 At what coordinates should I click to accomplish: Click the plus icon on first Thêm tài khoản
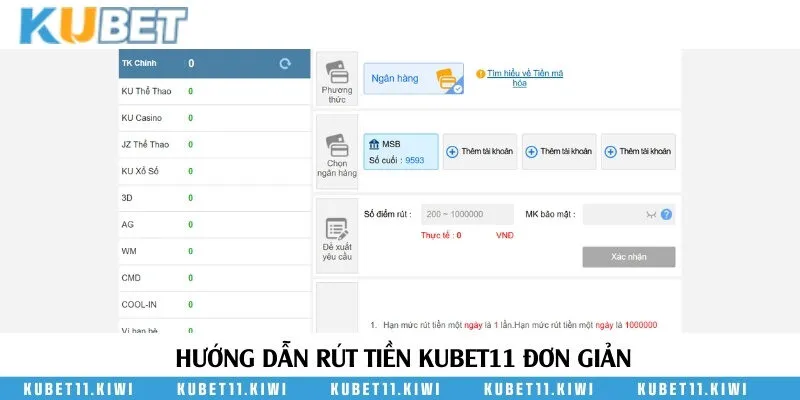(x=452, y=151)
